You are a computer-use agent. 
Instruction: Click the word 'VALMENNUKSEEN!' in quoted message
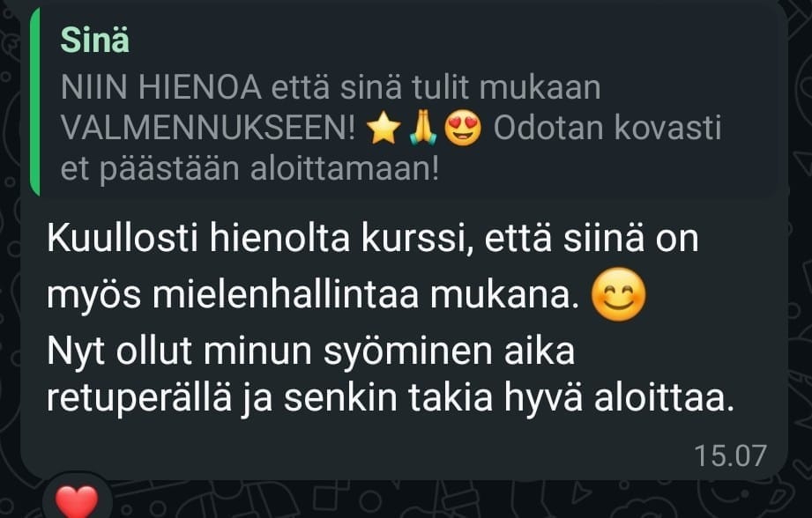[208, 128]
